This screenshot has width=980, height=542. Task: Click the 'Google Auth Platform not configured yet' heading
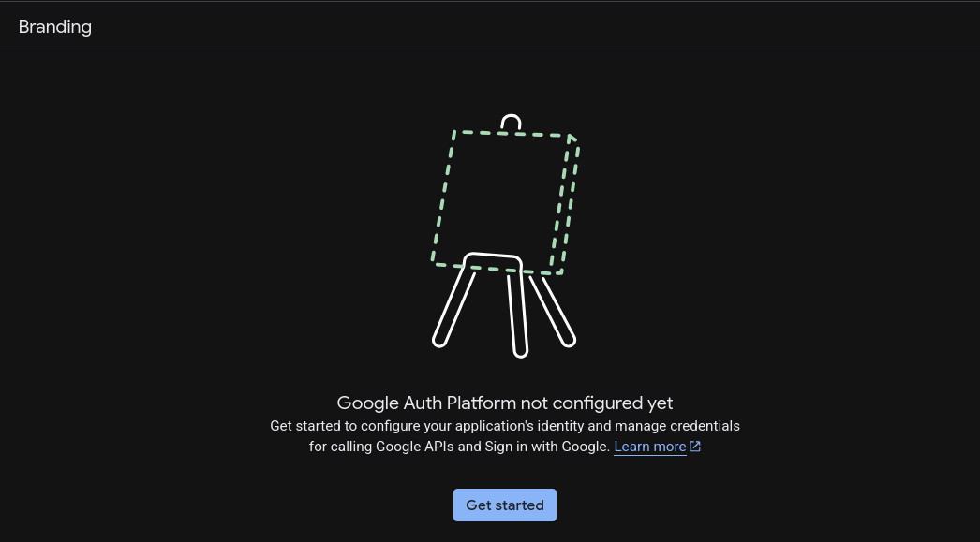coord(504,403)
